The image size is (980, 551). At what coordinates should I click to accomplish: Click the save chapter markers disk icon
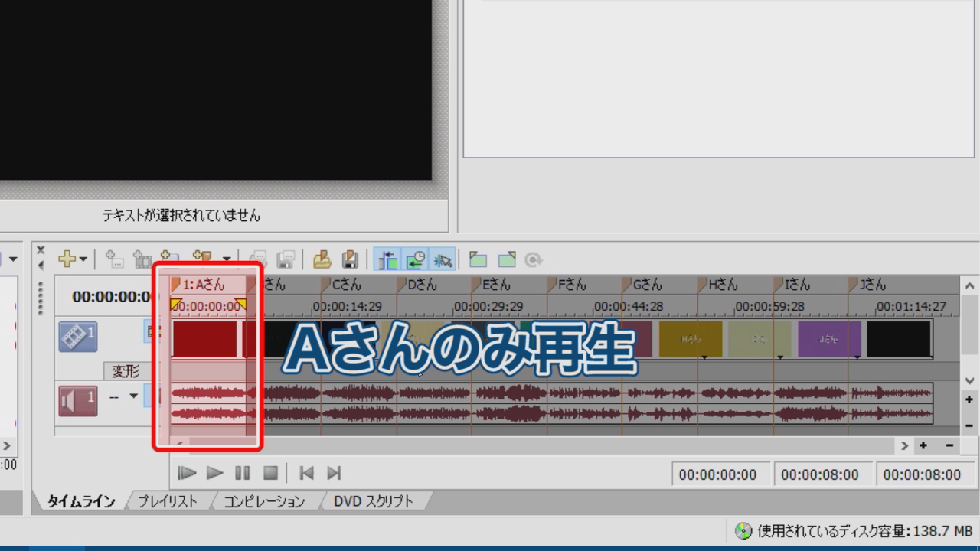coord(349,259)
